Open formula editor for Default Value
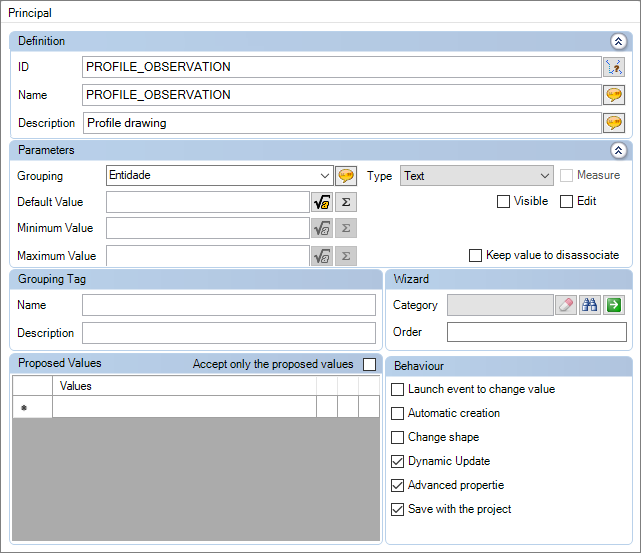This screenshot has width=641, height=553. [x=322, y=202]
